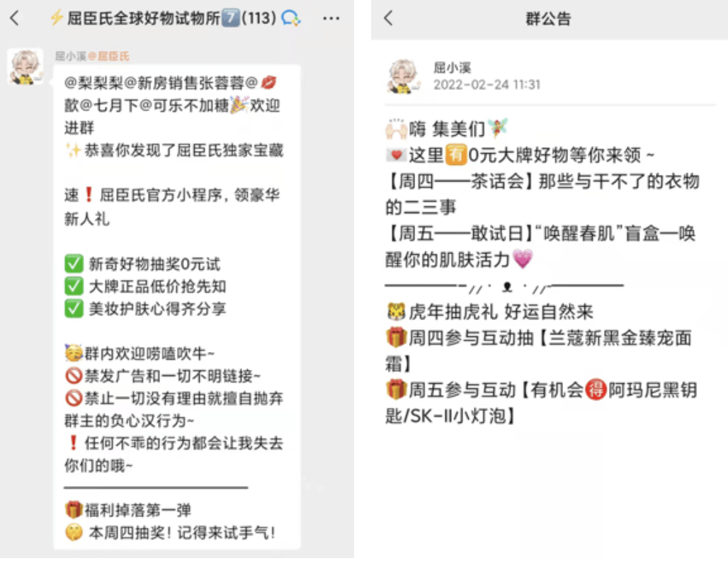Image resolution: width=728 pixels, height=561 pixels.
Task: Tap the back arrow on the 群公告 page
Action: click(x=389, y=18)
